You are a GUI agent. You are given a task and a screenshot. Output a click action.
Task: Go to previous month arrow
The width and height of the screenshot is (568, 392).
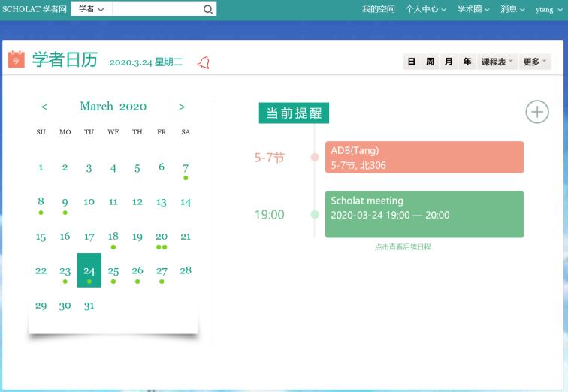(44, 107)
